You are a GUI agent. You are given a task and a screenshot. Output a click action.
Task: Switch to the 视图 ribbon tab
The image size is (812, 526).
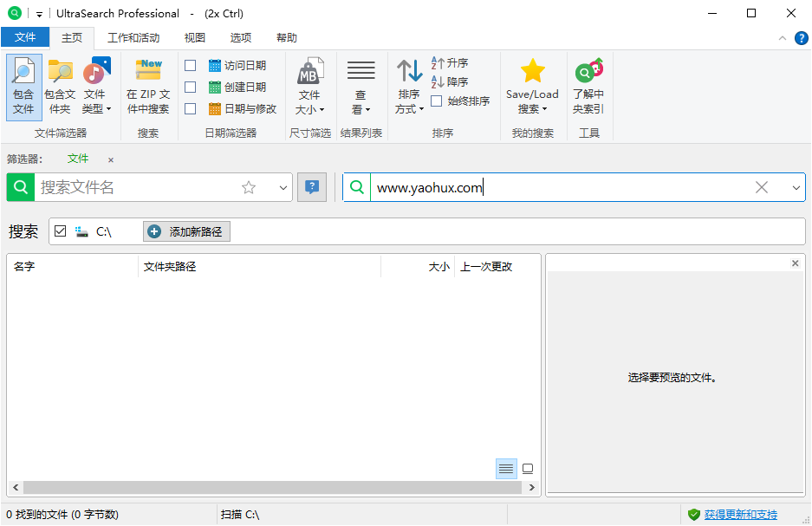coord(194,37)
